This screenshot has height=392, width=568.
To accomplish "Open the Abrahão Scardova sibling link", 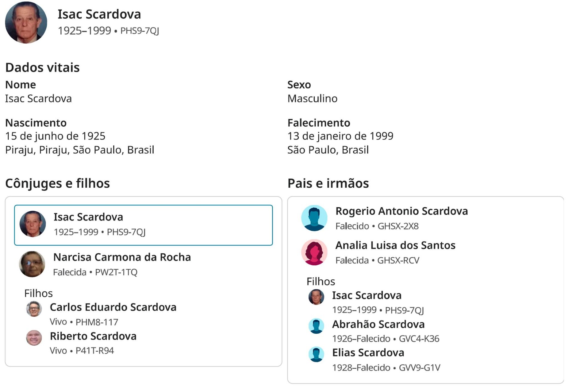I will click(378, 324).
